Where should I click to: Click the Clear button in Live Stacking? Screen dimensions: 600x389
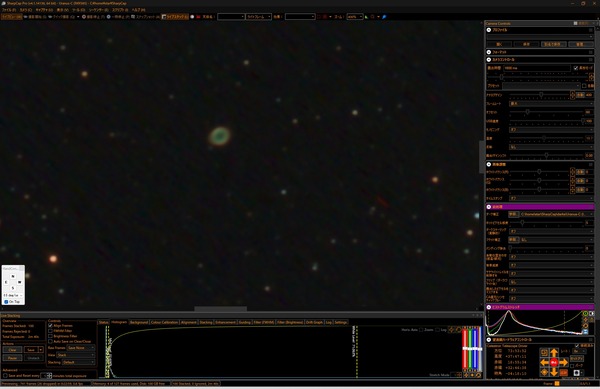tap(12, 350)
